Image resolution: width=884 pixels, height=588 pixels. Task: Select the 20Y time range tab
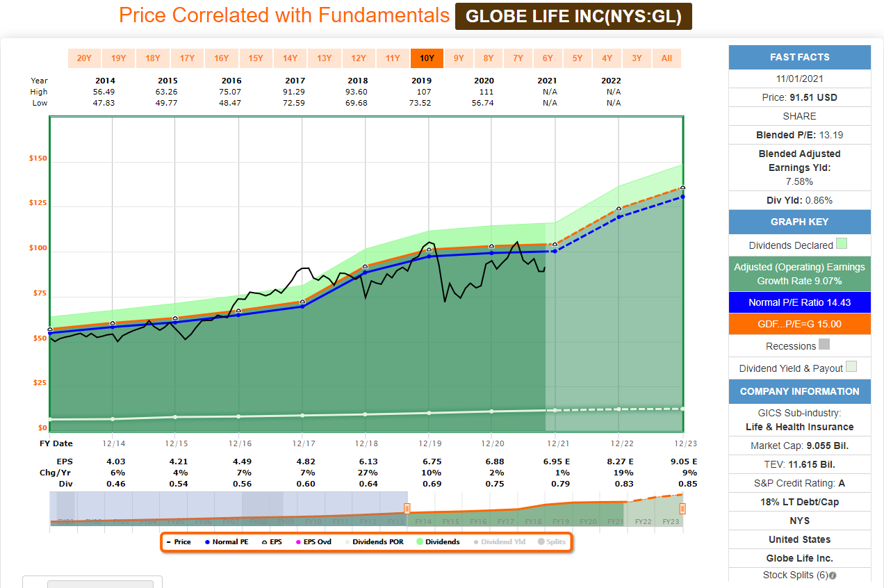click(84, 58)
